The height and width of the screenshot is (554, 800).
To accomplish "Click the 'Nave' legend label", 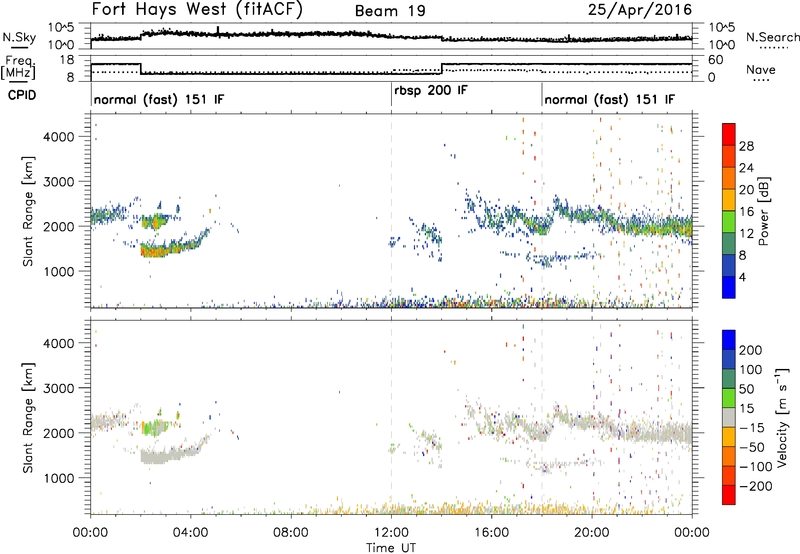I will tap(761, 69).
